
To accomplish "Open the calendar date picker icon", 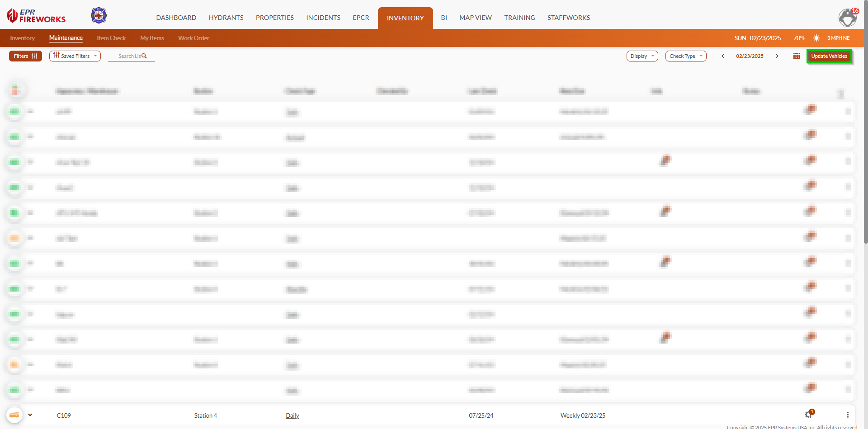I will [x=797, y=56].
